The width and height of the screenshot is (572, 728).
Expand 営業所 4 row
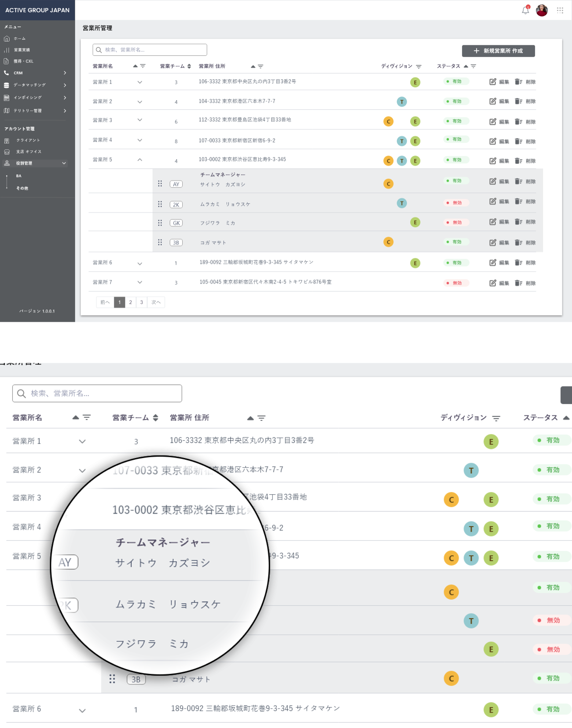pyautogui.click(x=140, y=140)
